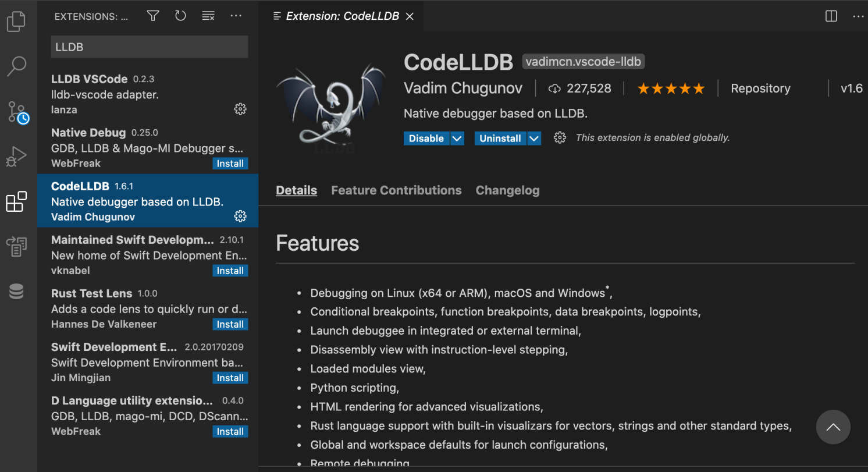Open the Repository link

[760, 88]
